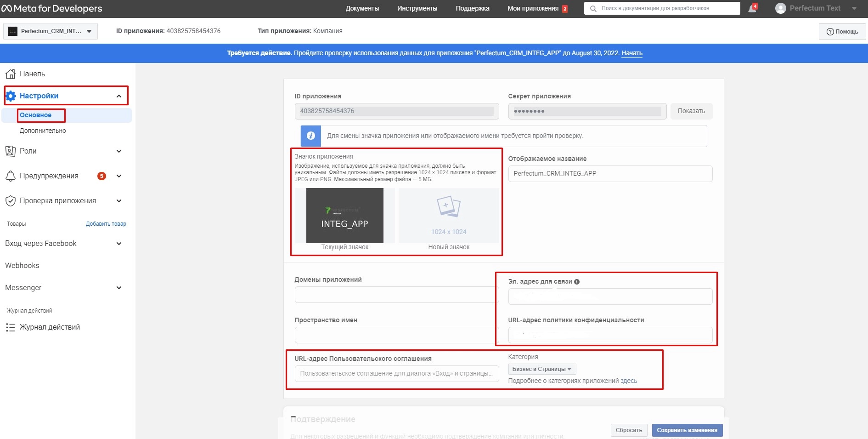The image size is (868, 439).
Task: Open Мои приложения menu
Action: [533, 8]
